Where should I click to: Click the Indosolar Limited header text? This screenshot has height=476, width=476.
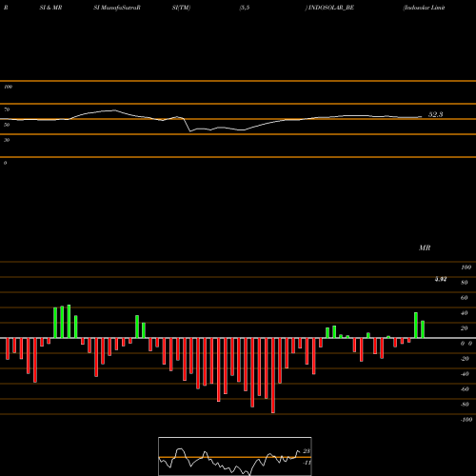[x=424, y=8]
